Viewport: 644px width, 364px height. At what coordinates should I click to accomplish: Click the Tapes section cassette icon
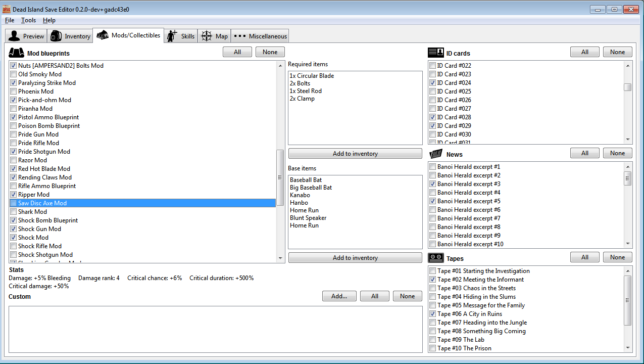(x=435, y=258)
